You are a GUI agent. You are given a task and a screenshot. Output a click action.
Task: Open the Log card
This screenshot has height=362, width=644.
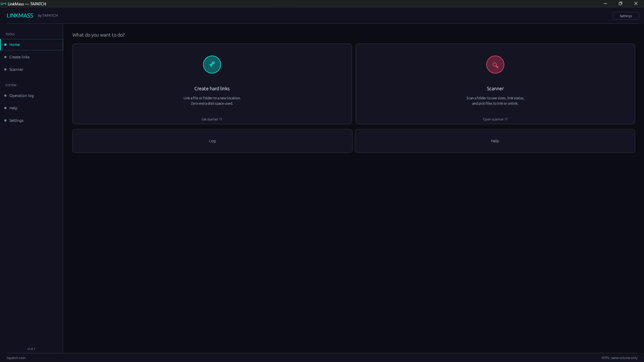(212, 141)
